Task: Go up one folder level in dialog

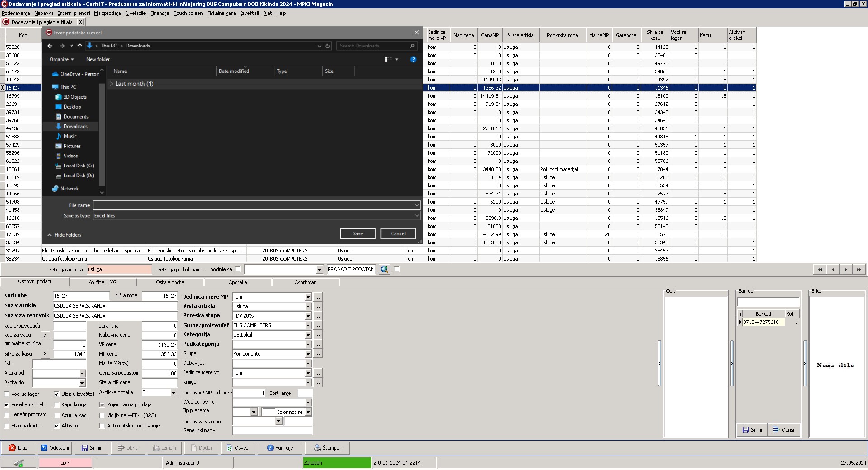Action: [80, 46]
